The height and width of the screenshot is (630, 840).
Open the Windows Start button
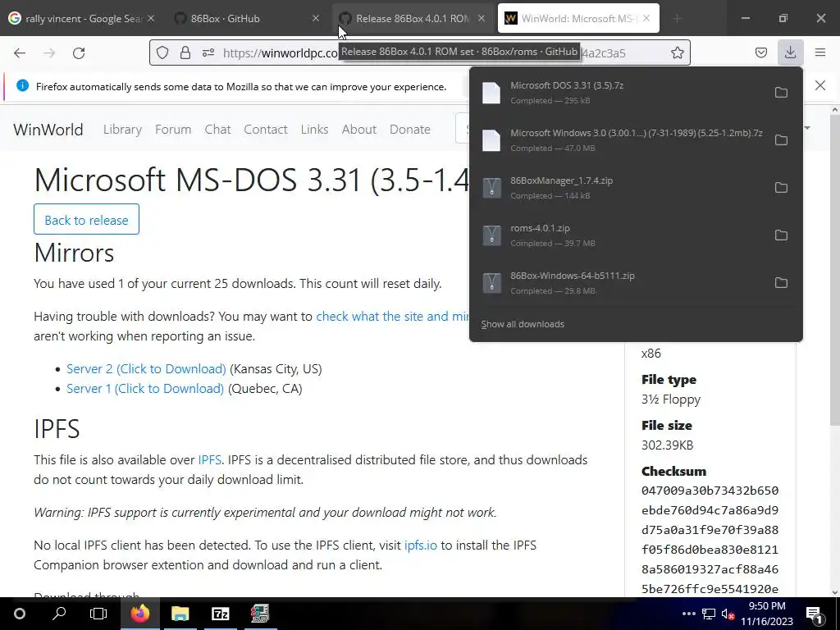[x=20, y=614]
